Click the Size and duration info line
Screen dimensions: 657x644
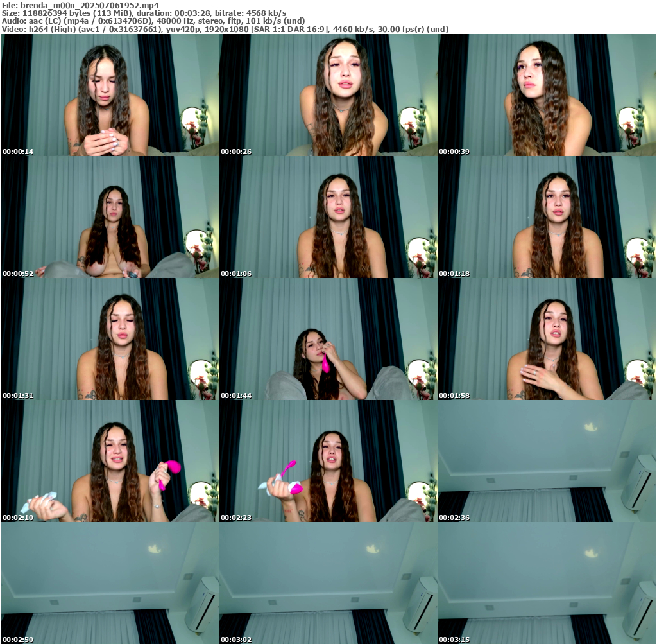coord(144,13)
